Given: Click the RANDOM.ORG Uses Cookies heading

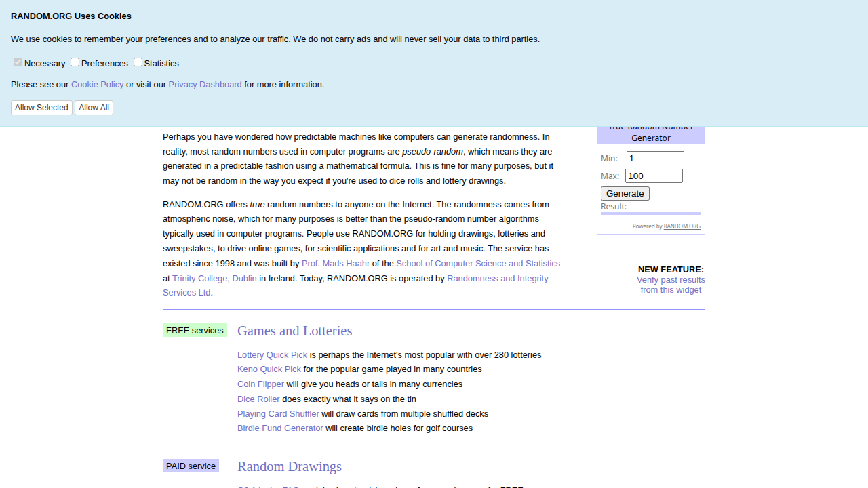Looking at the screenshot, I should pos(71,16).
